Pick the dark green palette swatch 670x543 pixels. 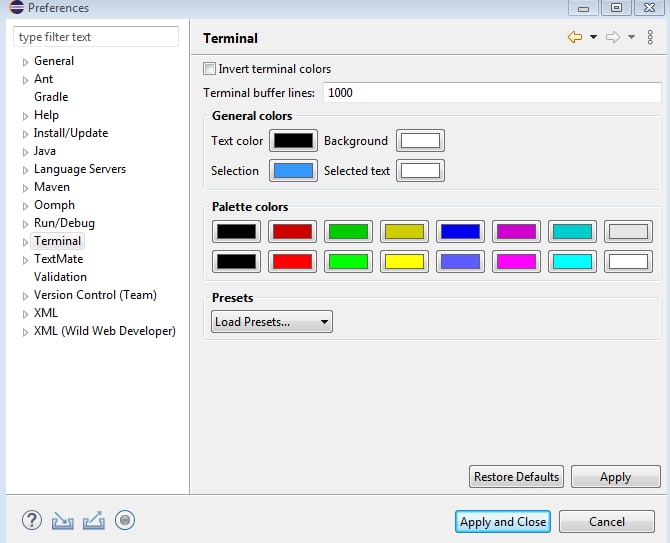pyautogui.click(x=348, y=232)
